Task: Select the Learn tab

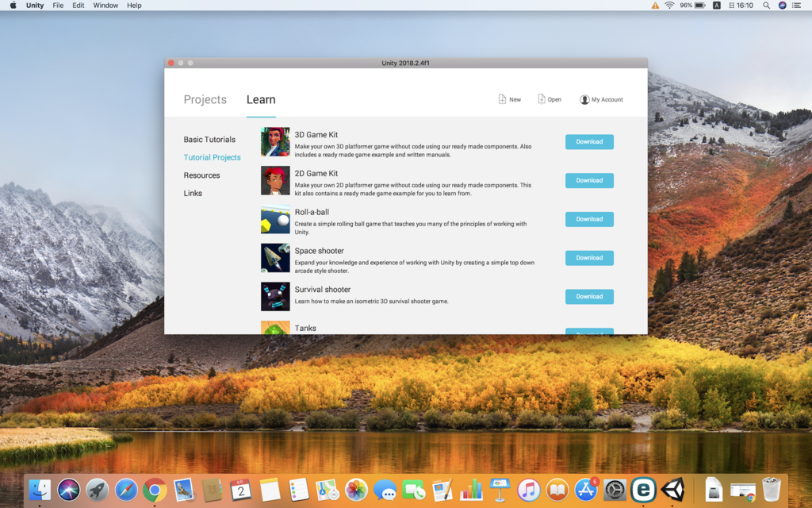Action: 261,99
